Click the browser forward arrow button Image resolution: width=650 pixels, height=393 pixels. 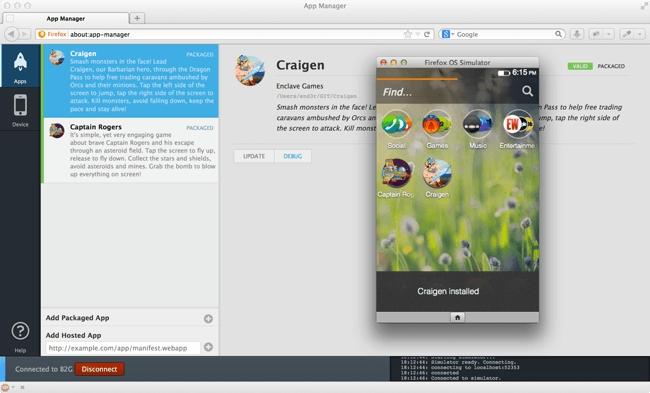click(24, 34)
